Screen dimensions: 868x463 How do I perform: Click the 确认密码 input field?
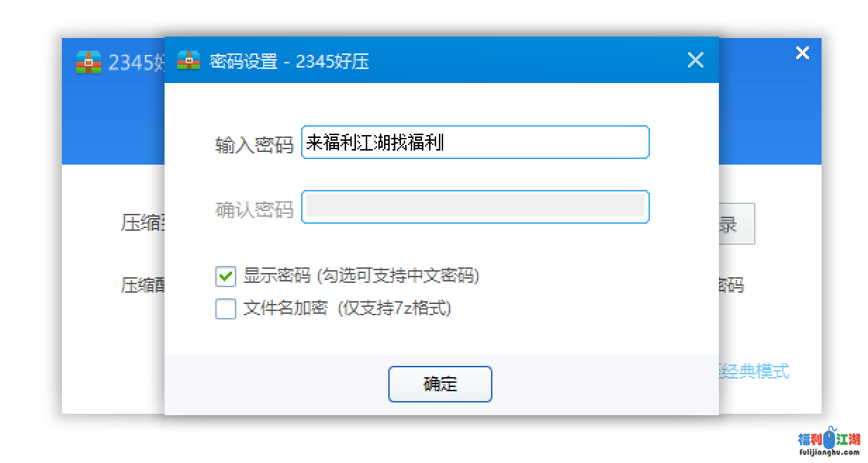[475, 207]
